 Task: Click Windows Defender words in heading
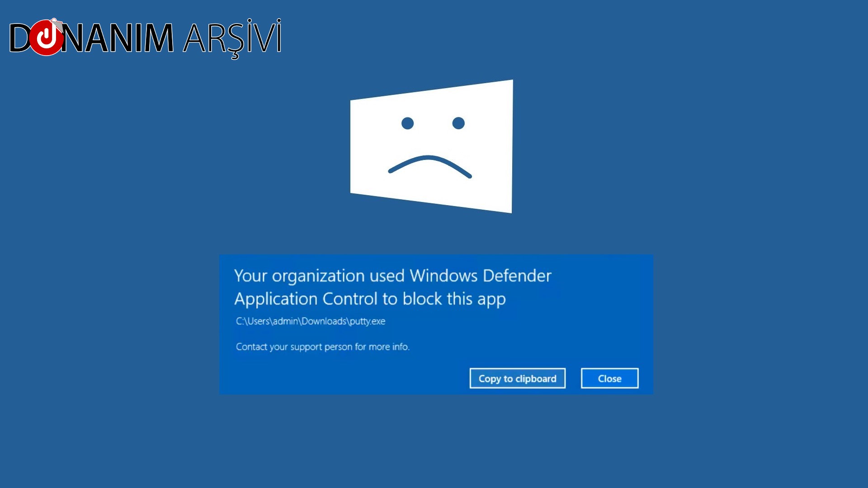[x=480, y=276]
